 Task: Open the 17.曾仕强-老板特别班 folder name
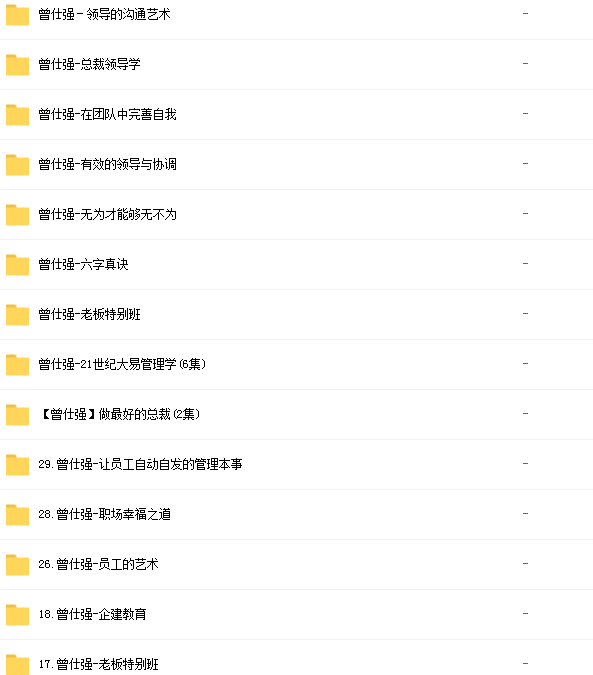pos(99,664)
